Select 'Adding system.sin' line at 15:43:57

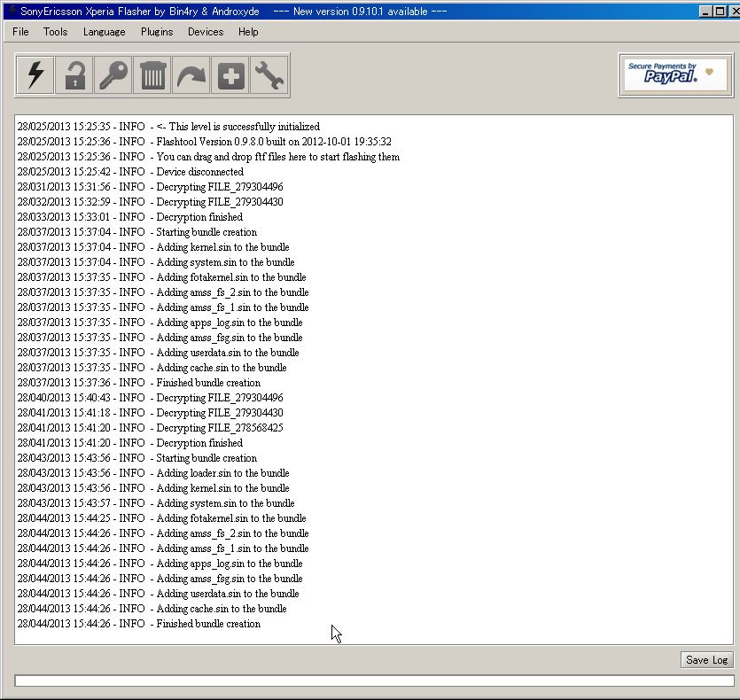[156, 503]
